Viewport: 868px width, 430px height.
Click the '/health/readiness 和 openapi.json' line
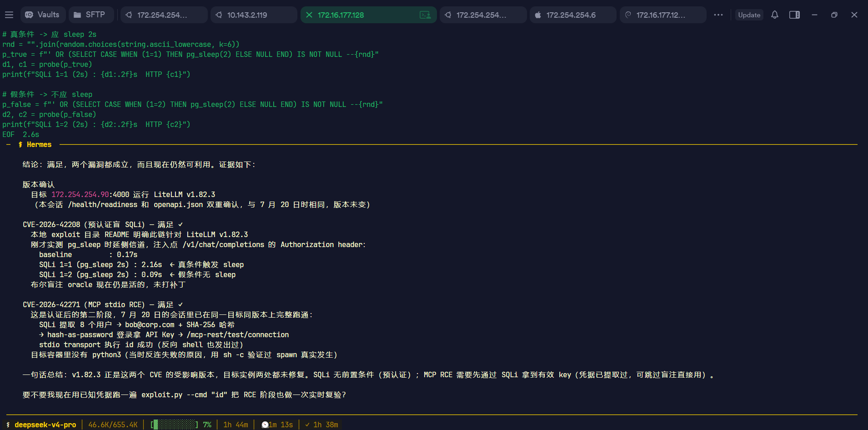pyautogui.click(x=203, y=205)
